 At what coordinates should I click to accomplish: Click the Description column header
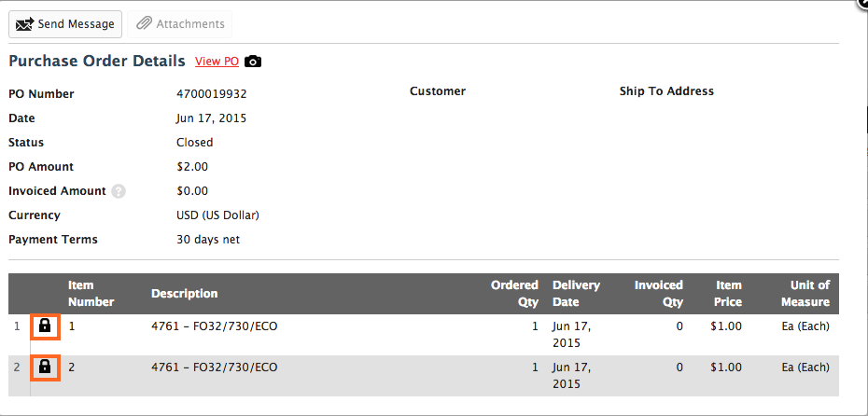(185, 293)
